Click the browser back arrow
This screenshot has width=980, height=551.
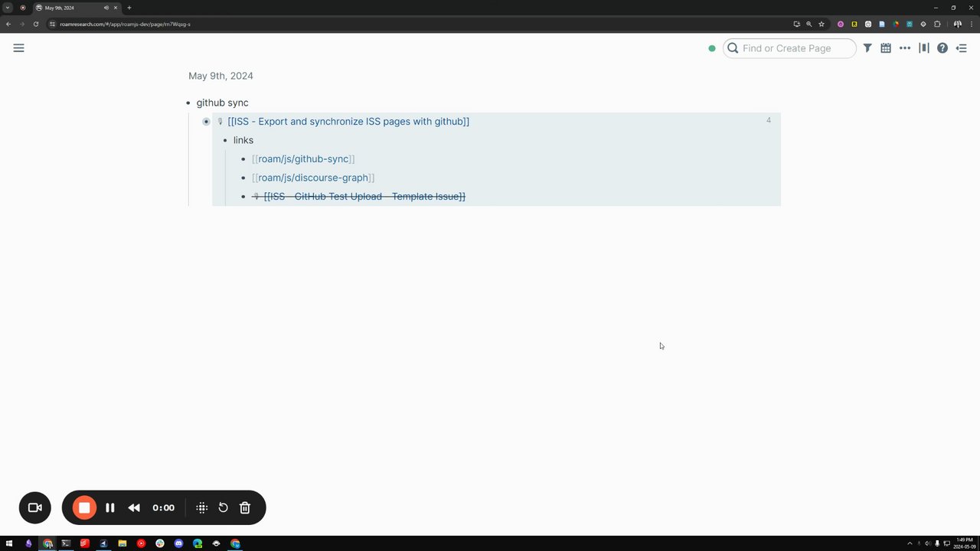[8, 24]
